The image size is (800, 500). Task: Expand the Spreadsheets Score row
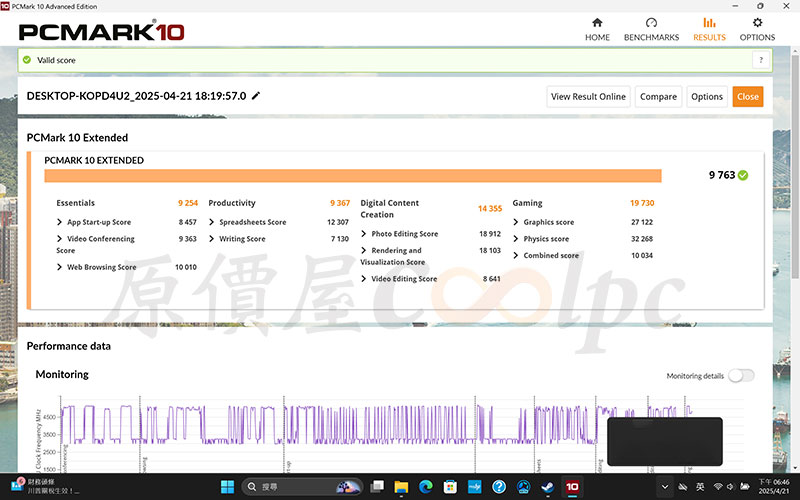(x=252, y=222)
